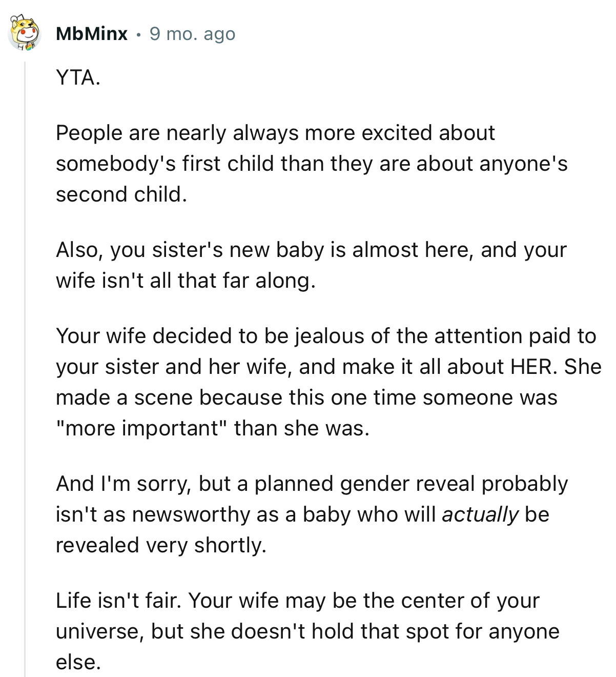Screen dimensions: 616x677
Task: Collapse the comment using the thread line
Action: pyautogui.click(x=25, y=359)
